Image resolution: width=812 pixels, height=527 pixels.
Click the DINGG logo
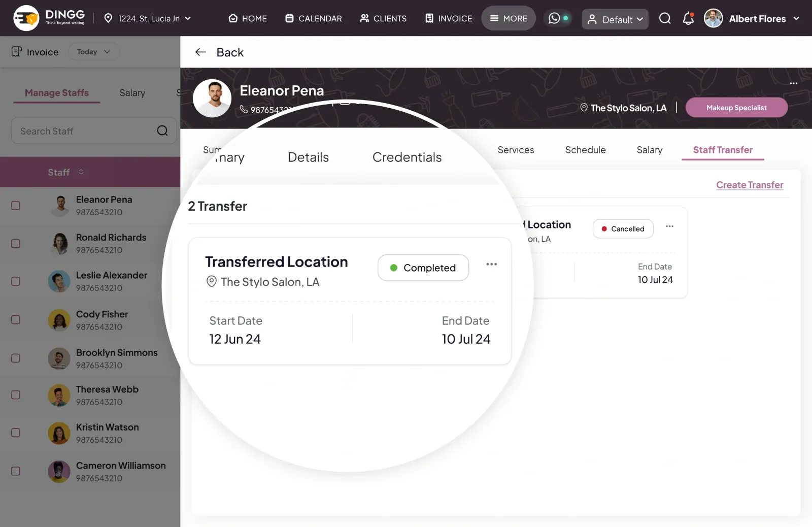coord(49,18)
